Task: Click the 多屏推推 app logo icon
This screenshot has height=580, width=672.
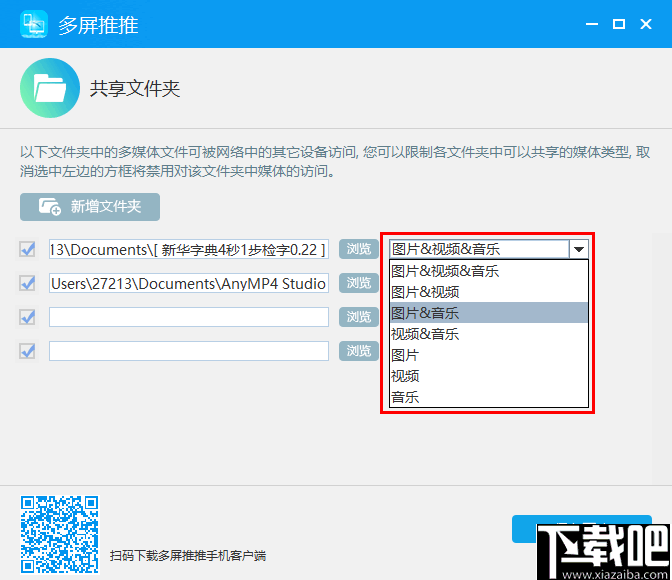Action: (x=33, y=24)
